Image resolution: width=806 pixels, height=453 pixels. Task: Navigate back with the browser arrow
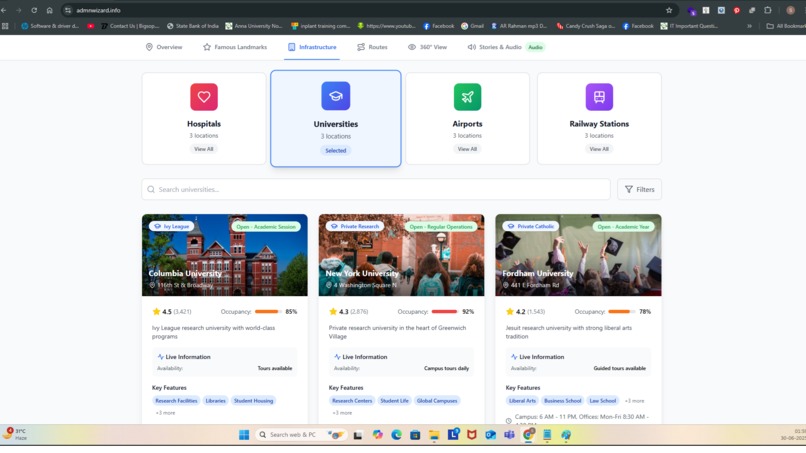point(4,10)
